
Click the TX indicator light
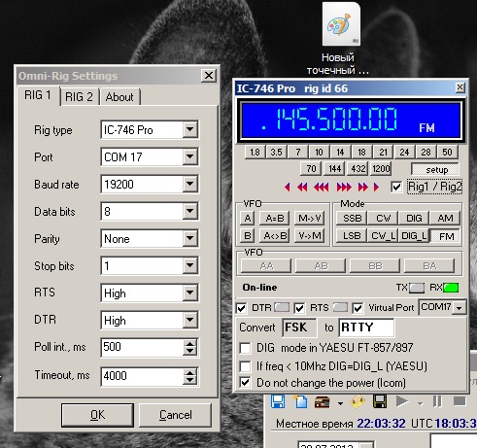(x=417, y=288)
